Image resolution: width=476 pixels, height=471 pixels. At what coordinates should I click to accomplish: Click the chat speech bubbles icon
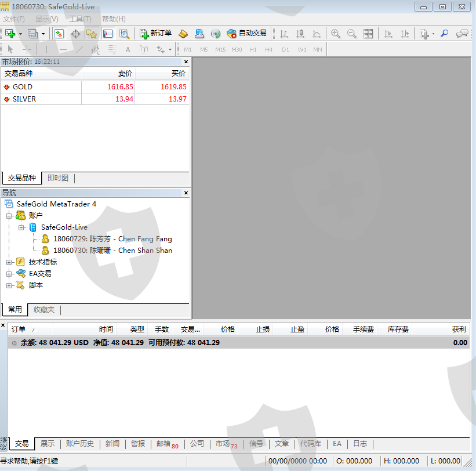(x=462, y=34)
